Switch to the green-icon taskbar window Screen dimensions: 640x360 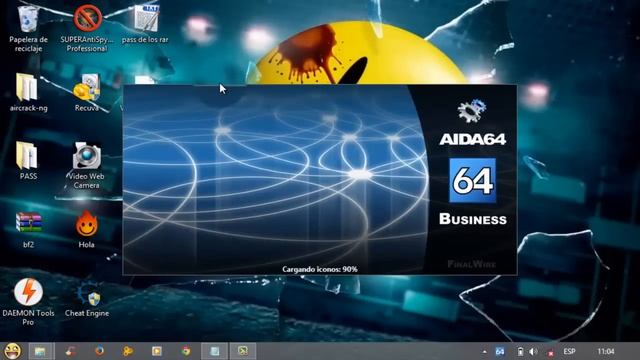(x=243, y=351)
